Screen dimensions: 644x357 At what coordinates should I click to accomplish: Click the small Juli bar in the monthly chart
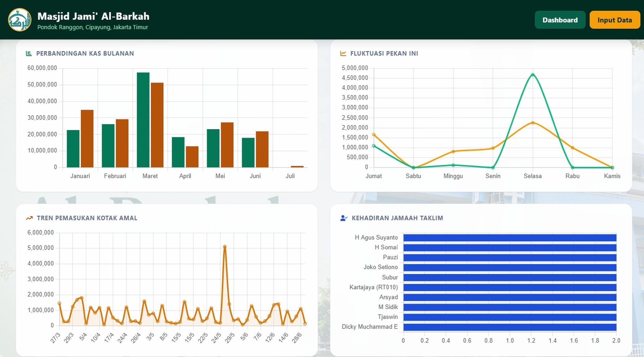click(297, 167)
